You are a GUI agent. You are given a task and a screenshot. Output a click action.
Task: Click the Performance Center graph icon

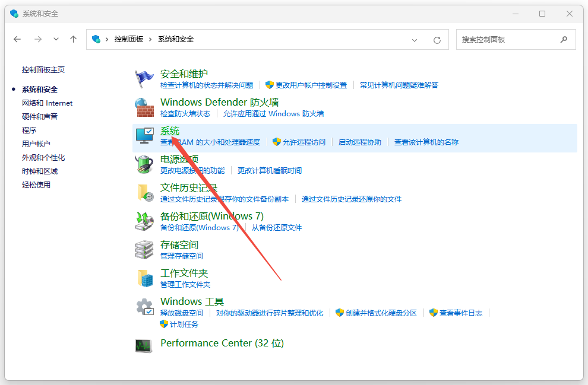tap(144, 346)
